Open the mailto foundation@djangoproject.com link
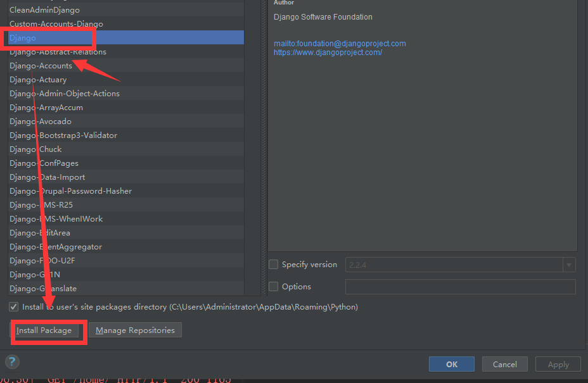 click(x=340, y=44)
